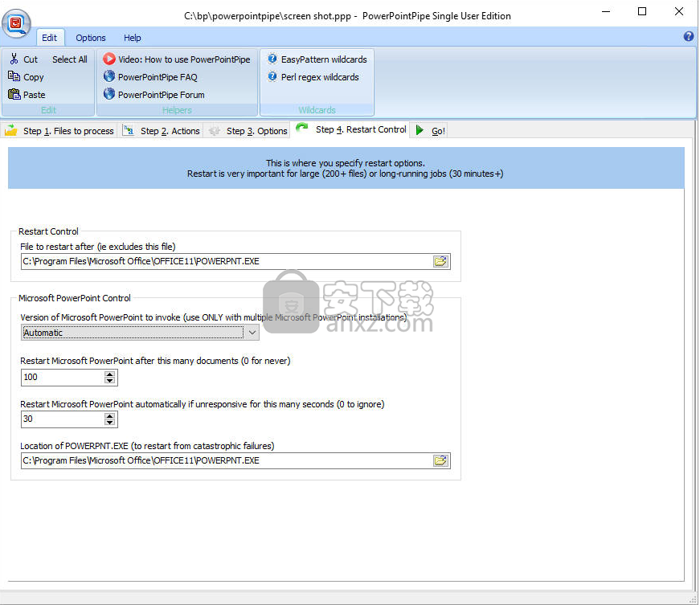Click the Copy command label
Screen dimensions: 700x605
point(34,77)
